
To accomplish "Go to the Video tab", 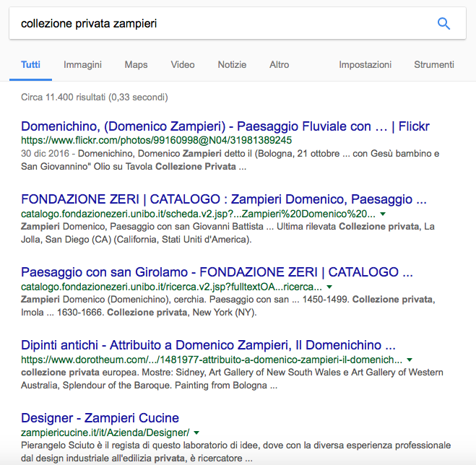I will click(x=183, y=65).
